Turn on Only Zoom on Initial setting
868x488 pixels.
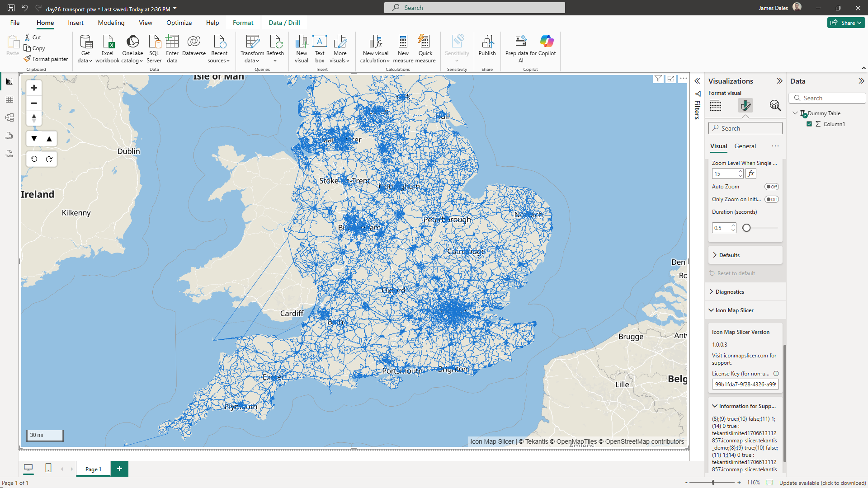[x=772, y=199]
